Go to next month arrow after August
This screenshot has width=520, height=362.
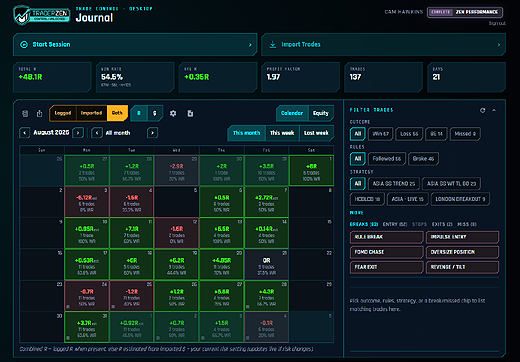click(x=78, y=133)
